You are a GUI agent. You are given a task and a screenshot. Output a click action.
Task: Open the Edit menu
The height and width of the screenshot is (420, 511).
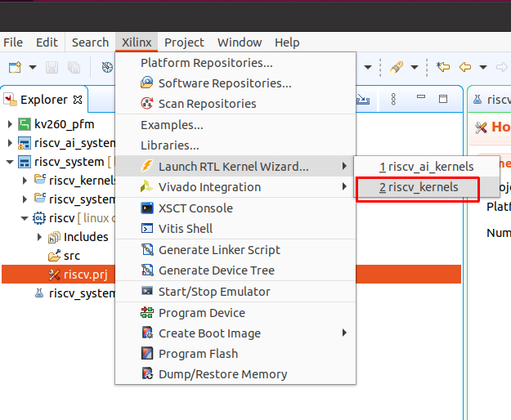pos(47,42)
